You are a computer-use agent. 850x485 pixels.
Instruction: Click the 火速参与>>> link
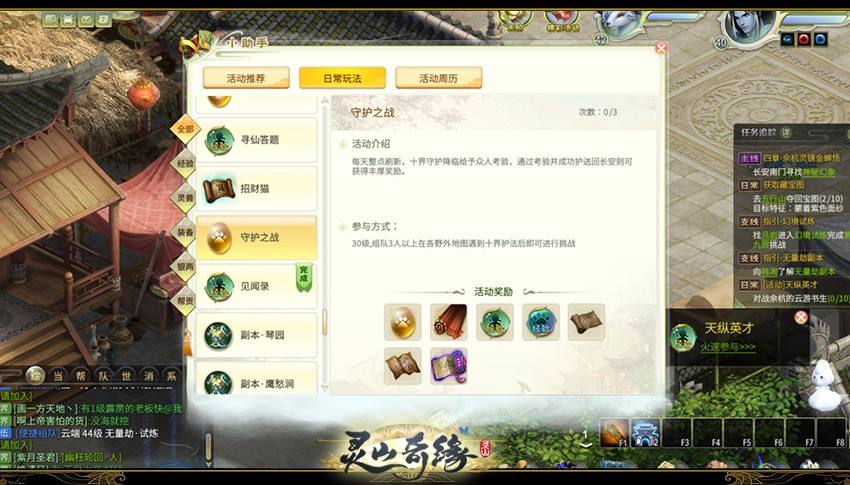(727, 347)
